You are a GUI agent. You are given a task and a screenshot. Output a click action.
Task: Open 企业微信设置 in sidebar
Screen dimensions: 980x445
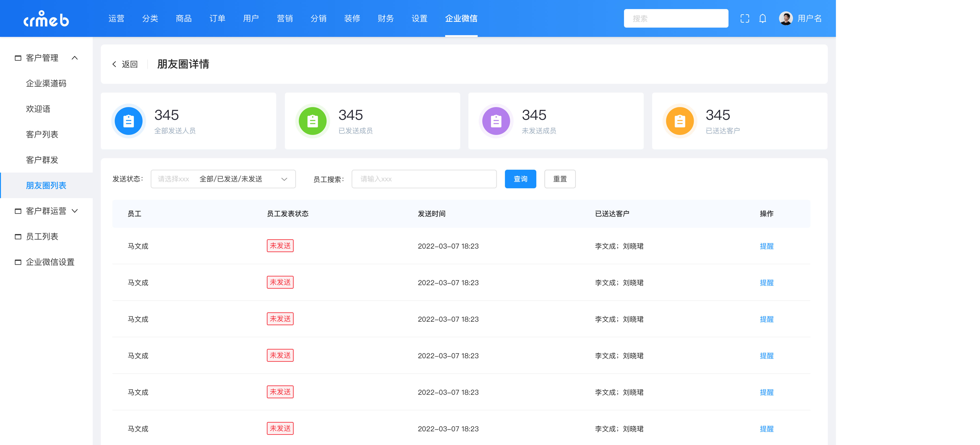(50, 262)
